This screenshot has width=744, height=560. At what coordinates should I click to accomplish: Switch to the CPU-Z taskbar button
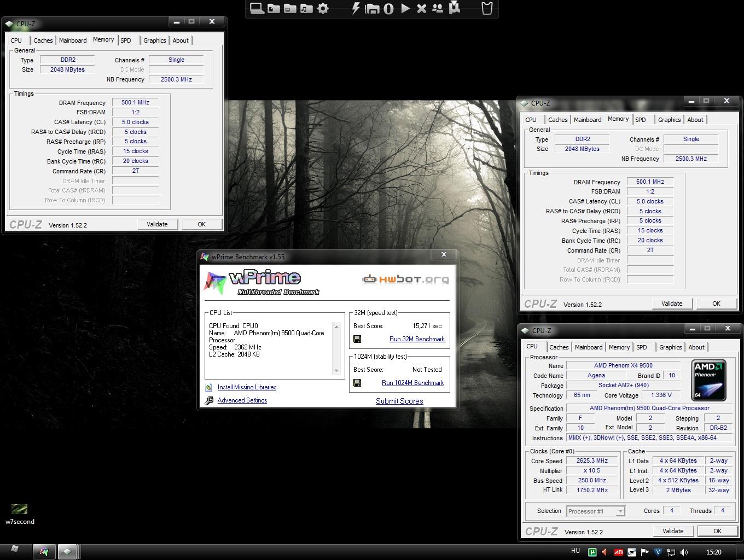coord(67,552)
